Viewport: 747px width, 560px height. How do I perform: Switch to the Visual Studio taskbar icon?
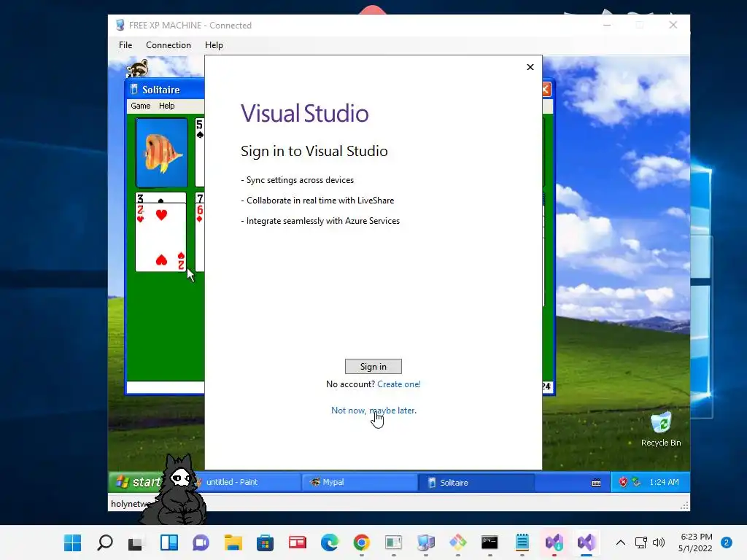coord(587,542)
